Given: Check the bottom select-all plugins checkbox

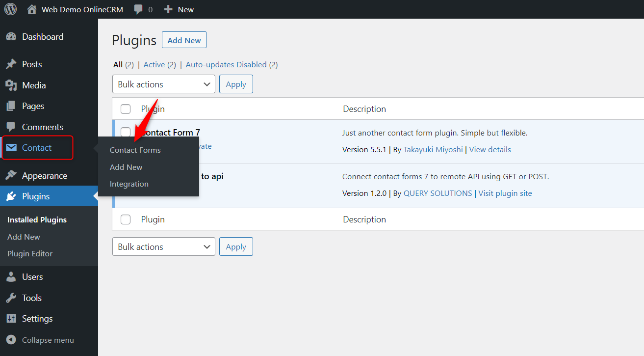Looking at the screenshot, I should 126,219.
